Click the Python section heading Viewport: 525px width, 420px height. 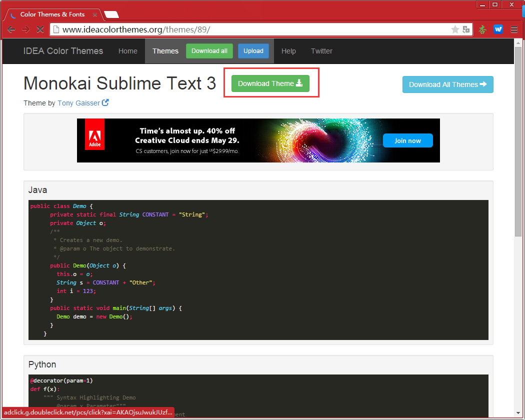coord(42,364)
